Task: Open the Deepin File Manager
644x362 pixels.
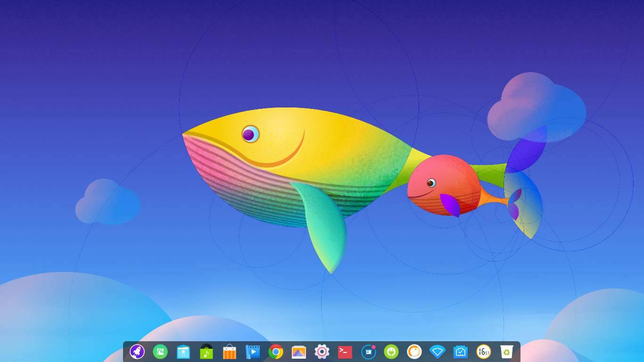Action: coord(183,352)
